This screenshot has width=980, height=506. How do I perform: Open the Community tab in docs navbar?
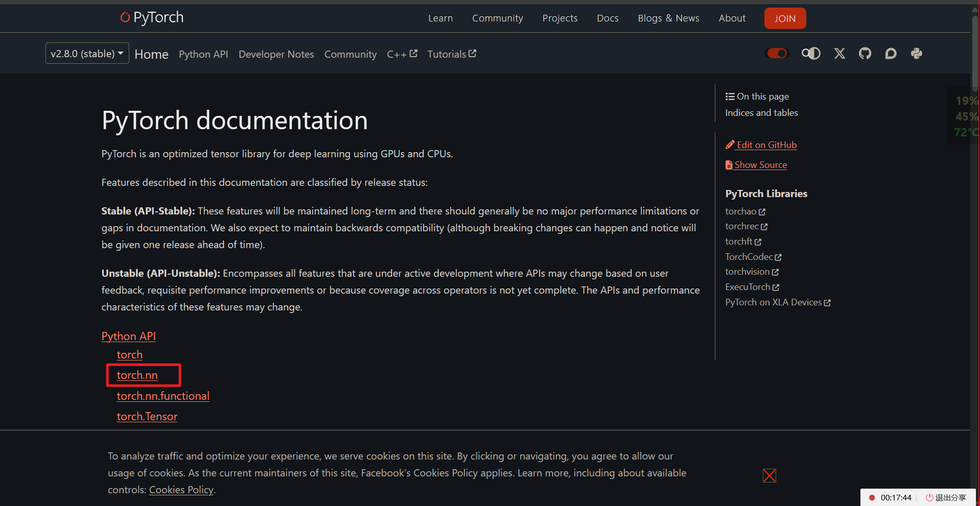tap(351, 54)
